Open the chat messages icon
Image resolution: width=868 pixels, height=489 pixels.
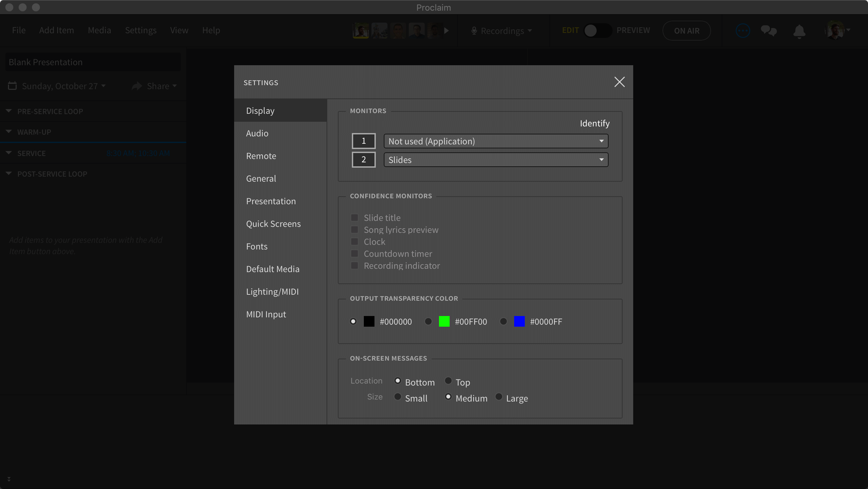pyautogui.click(x=769, y=31)
